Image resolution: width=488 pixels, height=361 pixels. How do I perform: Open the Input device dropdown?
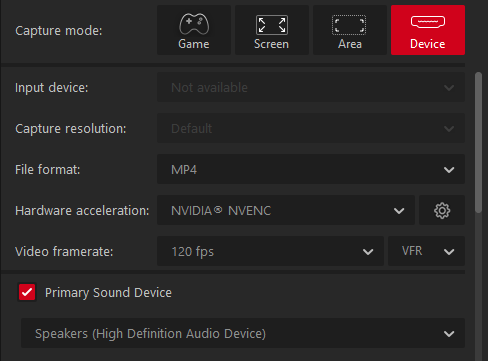[311, 87]
